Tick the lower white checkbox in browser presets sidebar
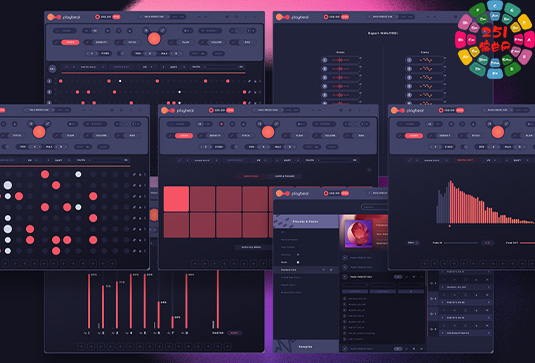The height and width of the screenshot is (363, 535). 298,262
